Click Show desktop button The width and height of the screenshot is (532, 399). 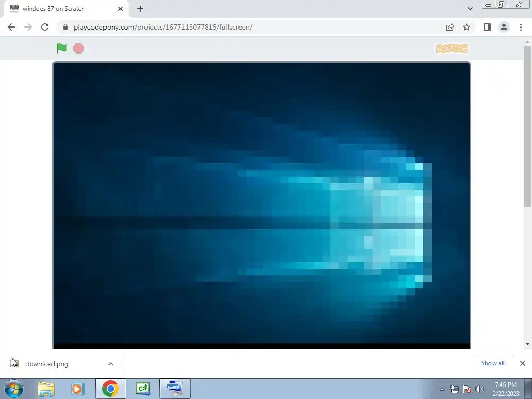tap(528, 389)
